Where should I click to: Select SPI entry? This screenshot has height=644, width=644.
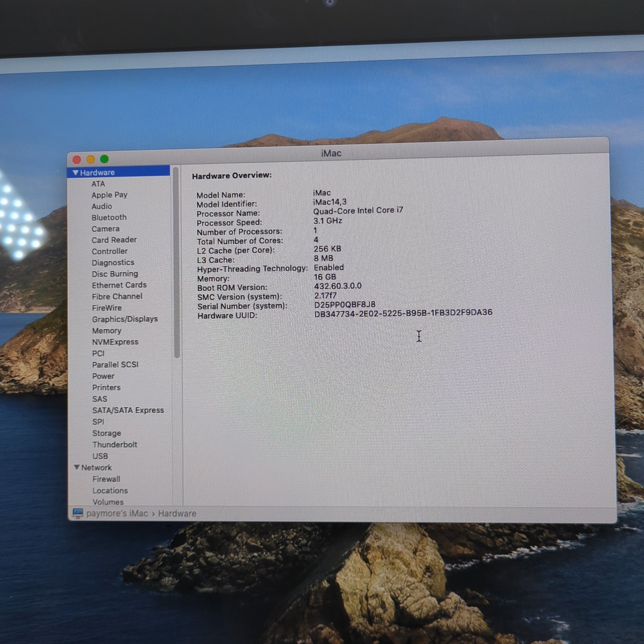(98, 422)
